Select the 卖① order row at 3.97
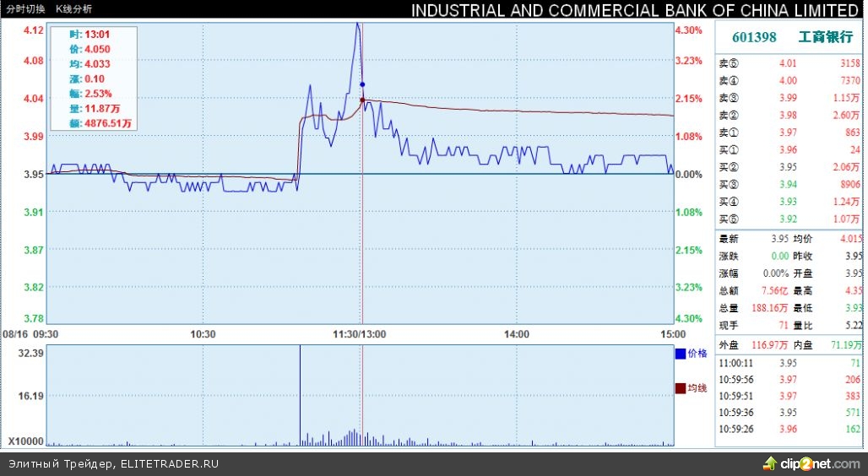Image resolution: width=868 pixels, height=476 pixels. point(789,133)
